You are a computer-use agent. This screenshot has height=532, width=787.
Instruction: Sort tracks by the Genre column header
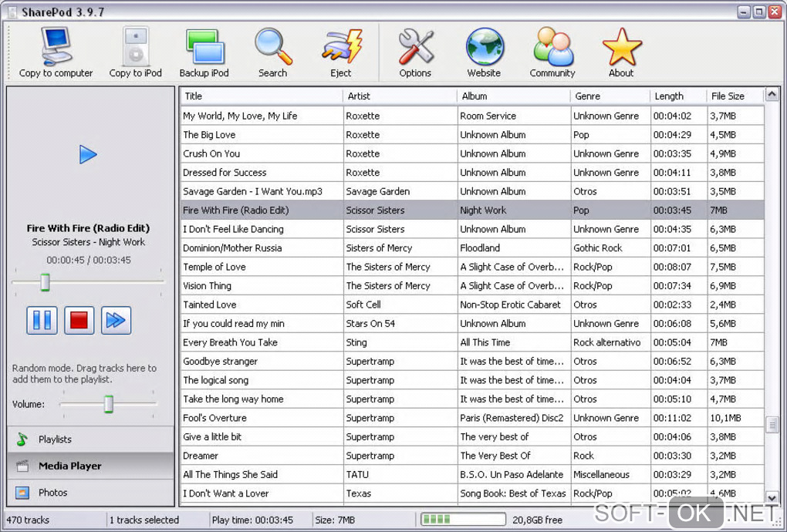click(610, 96)
